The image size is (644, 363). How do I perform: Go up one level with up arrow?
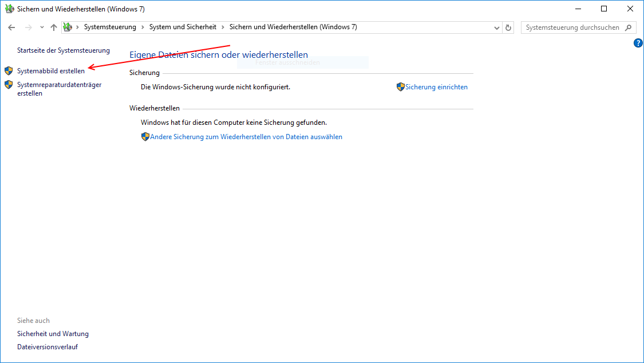[54, 27]
